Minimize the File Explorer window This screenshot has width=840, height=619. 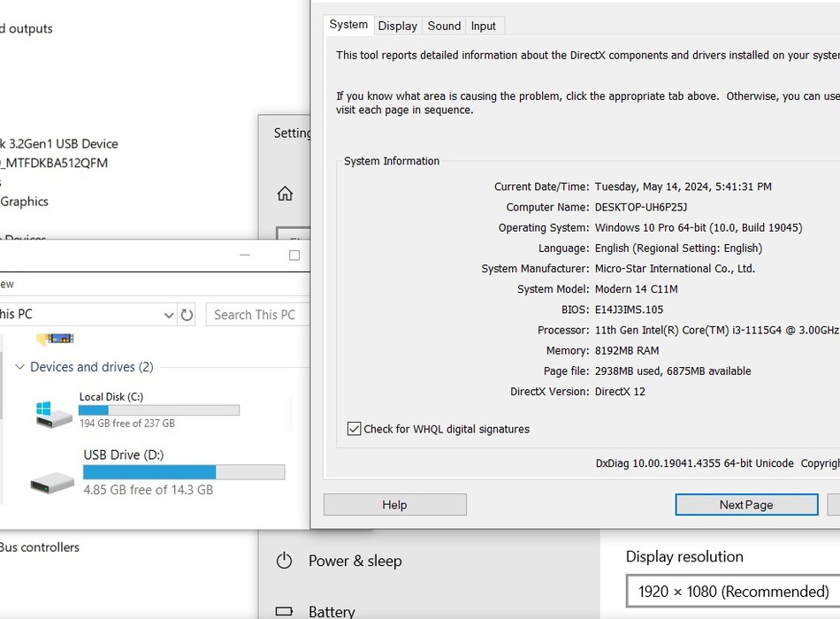click(247, 256)
